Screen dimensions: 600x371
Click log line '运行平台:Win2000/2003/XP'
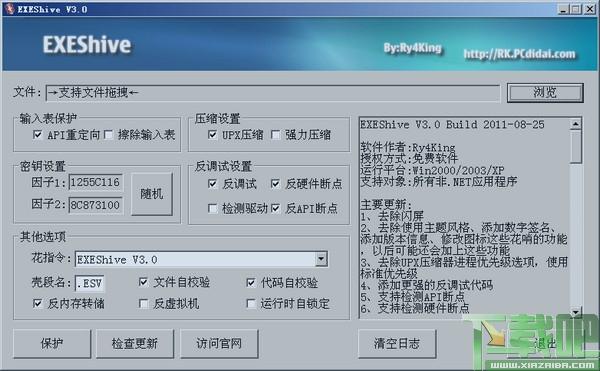point(432,170)
